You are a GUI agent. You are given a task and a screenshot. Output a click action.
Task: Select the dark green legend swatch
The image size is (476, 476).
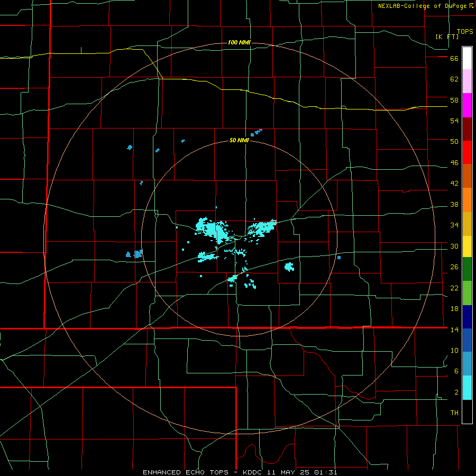(467, 269)
